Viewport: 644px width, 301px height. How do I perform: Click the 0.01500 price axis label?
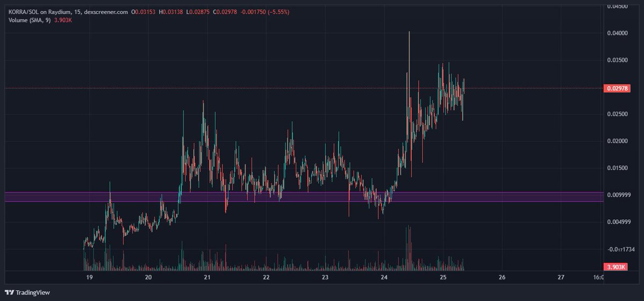pos(618,168)
